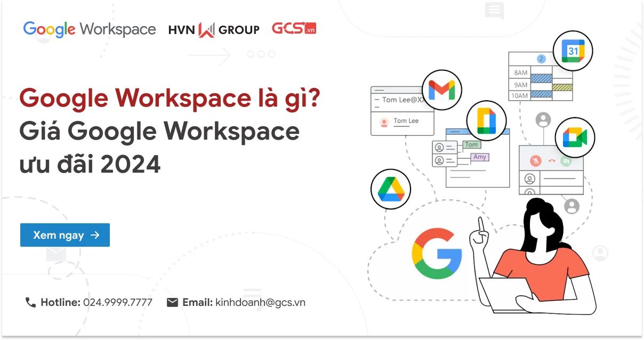Click the Tom Lee avatar icon
644x340 pixels.
[384, 122]
